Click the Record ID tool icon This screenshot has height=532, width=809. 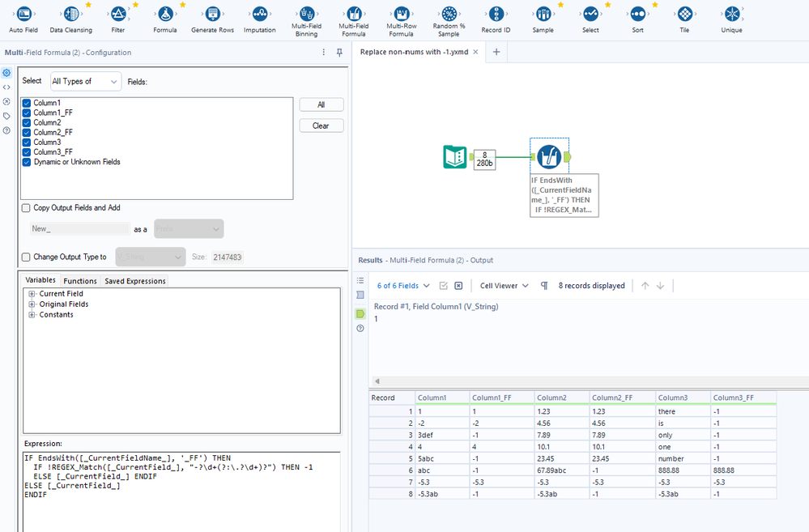point(496,14)
